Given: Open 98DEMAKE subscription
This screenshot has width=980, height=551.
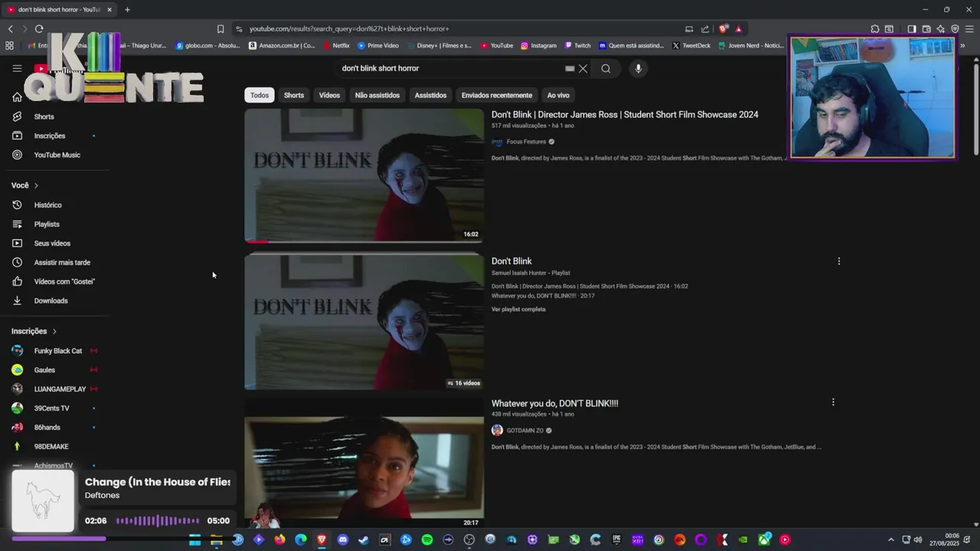Looking at the screenshot, I should 51,446.
